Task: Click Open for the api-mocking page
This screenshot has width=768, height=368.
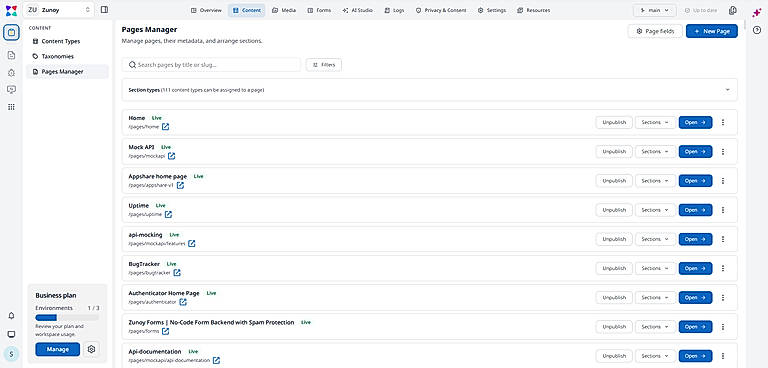Action: tap(696, 239)
